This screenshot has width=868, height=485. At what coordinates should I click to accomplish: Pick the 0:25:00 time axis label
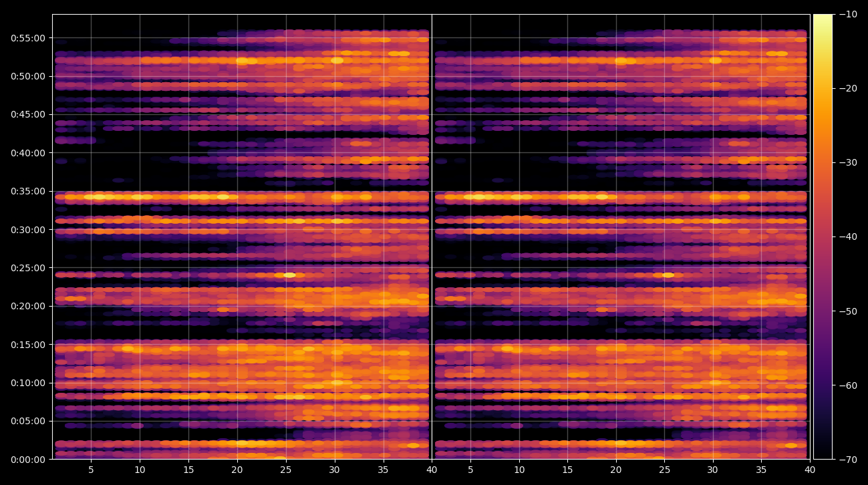[x=27, y=268]
